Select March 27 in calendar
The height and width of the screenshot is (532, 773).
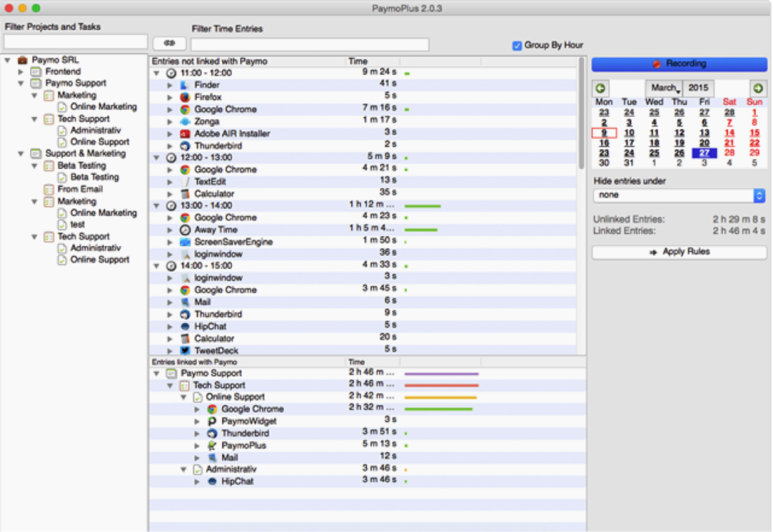pos(704,153)
